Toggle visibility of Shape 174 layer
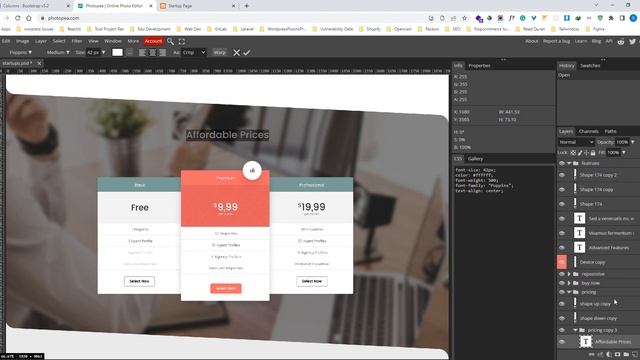640x360 pixels. [562, 204]
